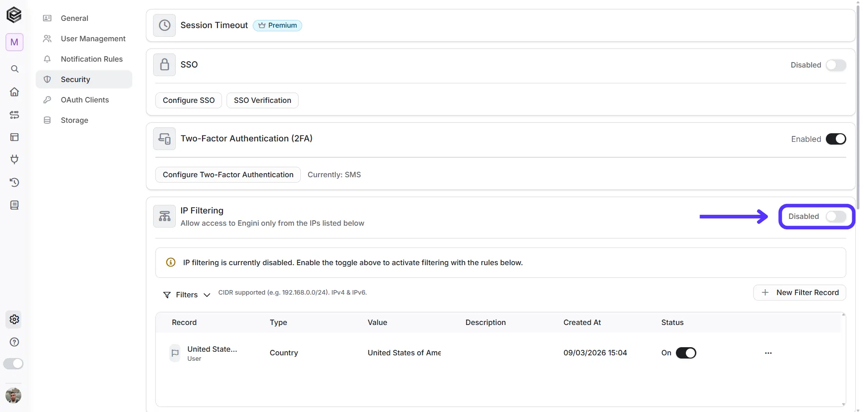
Task: Toggle the switch at bottom of left rail
Action: (13, 364)
